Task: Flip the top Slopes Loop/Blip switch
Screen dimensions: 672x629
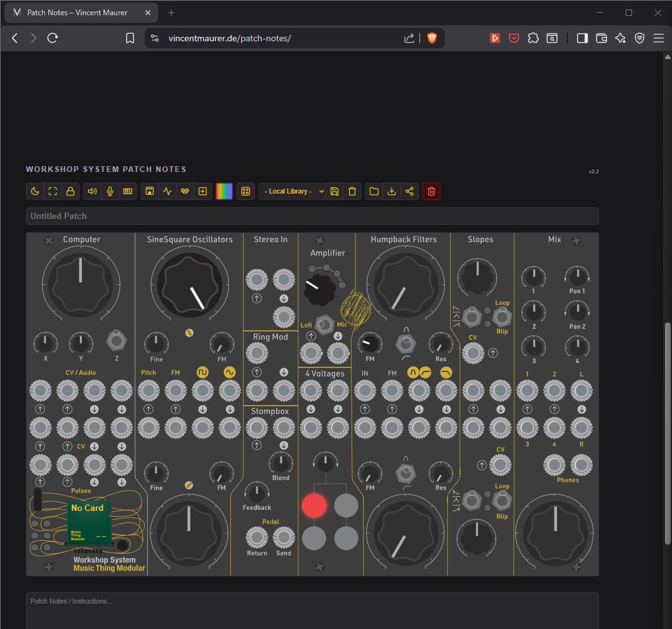Action: pos(502,315)
